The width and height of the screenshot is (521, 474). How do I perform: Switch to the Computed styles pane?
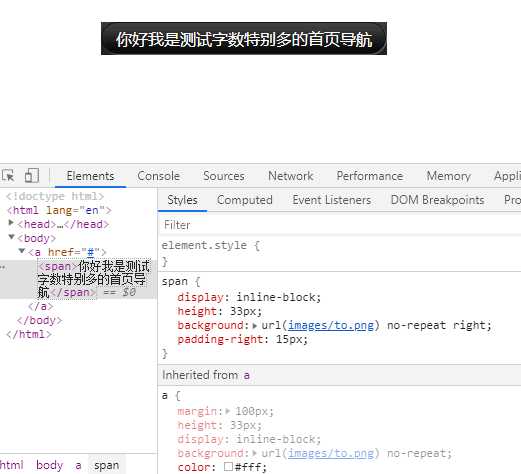pos(245,200)
